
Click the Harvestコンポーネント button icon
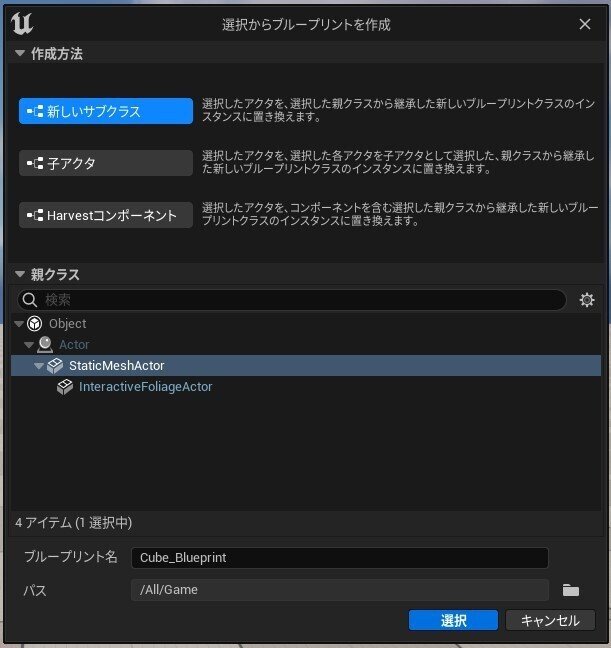(35, 215)
